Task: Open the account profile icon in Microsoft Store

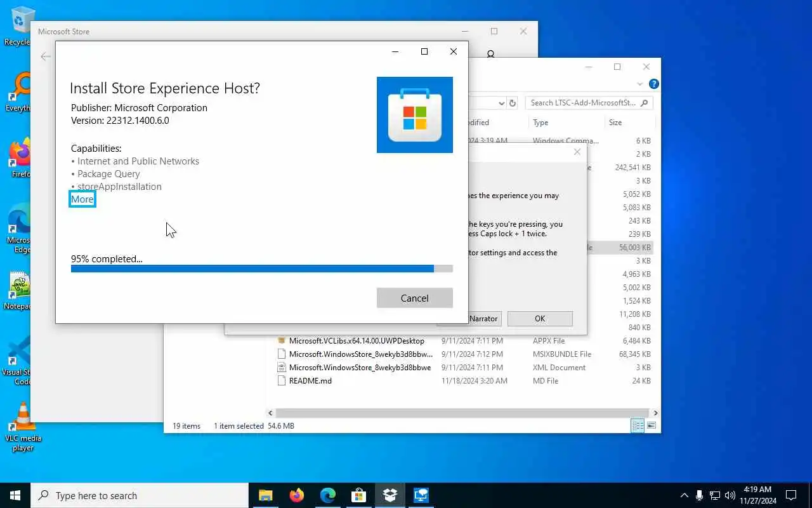Action: [490, 55]
